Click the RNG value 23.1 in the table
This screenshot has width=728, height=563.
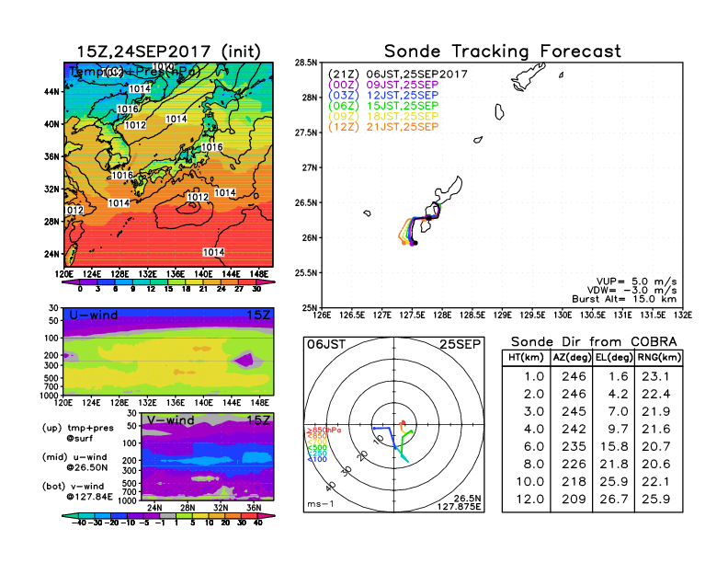pyautogui.click(x=655, y=376)
